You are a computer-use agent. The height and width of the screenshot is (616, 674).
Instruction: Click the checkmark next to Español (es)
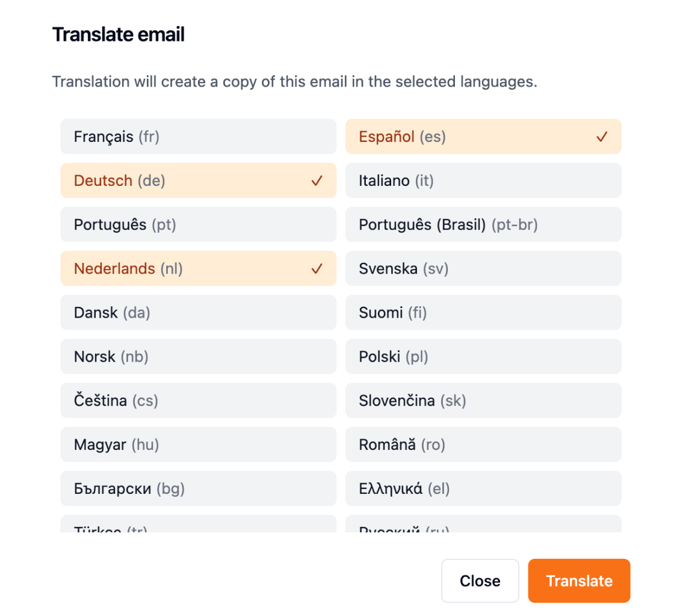click(x=601, y=137)
